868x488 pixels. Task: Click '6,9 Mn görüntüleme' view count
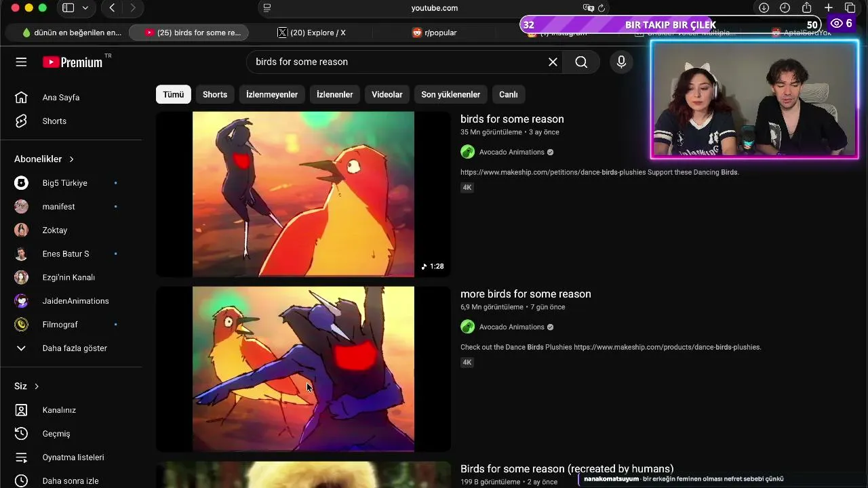(x=492, y=307)
